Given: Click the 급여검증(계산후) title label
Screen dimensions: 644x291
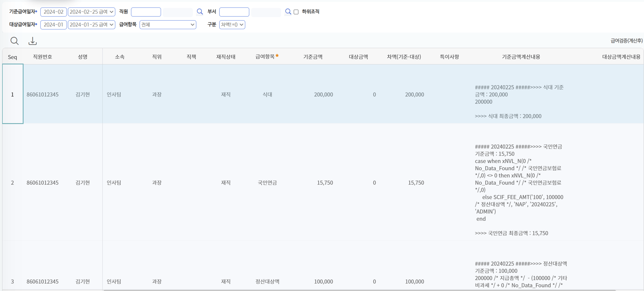Looking at the screenshot, I should click(x=626, y=41).
